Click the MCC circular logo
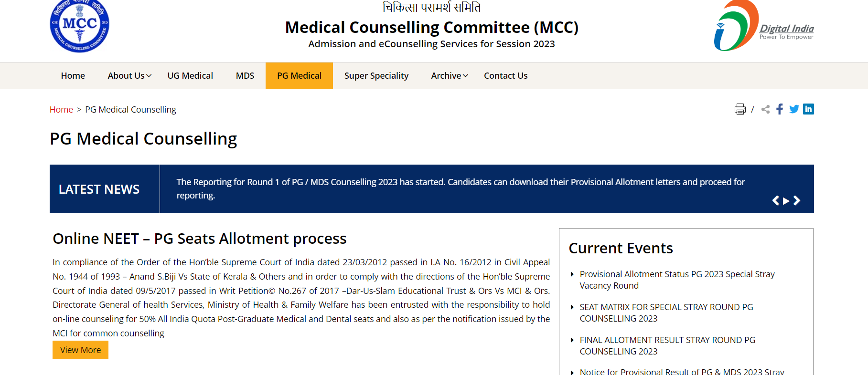The width and height of the screenshot is (868, 375). [x=79, y=26]
